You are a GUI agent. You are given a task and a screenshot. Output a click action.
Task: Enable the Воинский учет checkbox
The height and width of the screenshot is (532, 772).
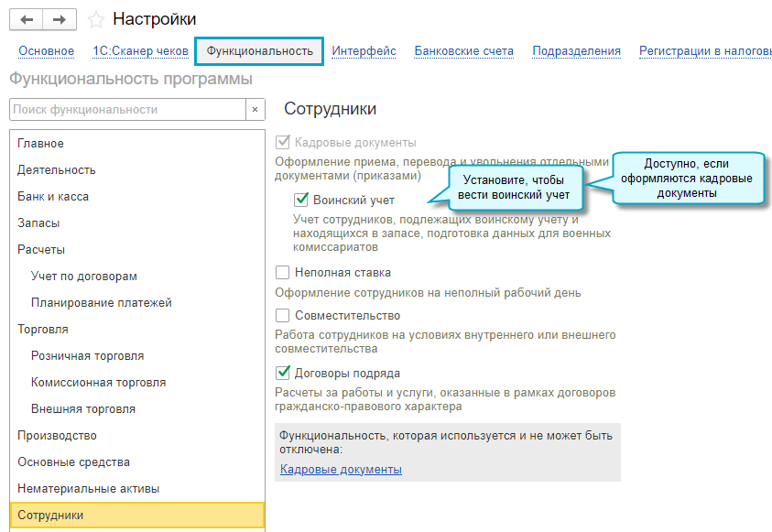pyautogui.click(x=301, y=199)
